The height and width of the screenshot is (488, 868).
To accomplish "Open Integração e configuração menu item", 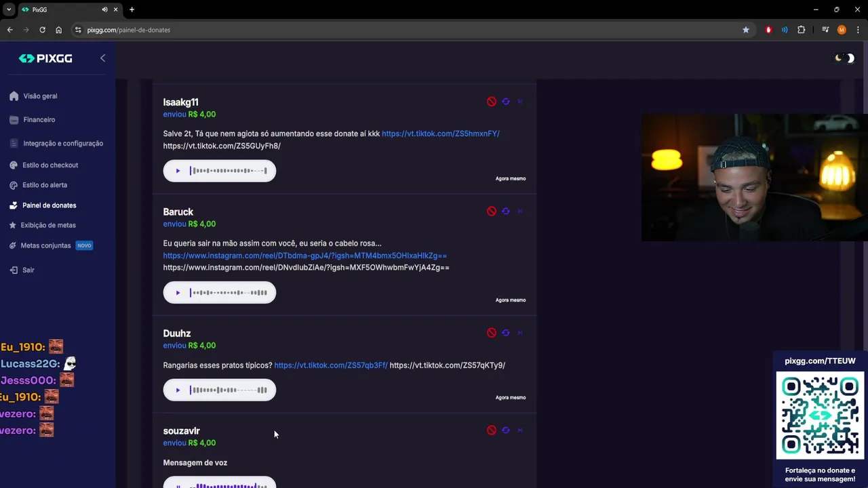I will click(57, 144).
